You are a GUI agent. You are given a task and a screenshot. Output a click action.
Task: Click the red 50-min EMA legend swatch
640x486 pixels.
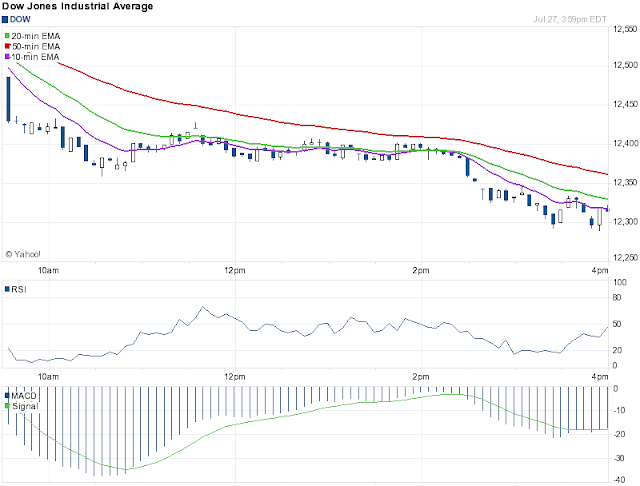pyautogui.click(x=7, y=46)
